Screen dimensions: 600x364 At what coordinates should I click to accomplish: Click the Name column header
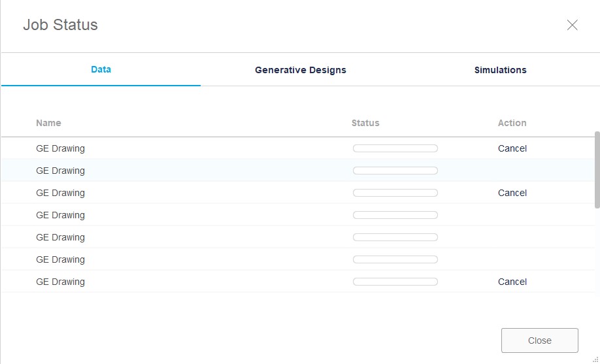point(48,123)
